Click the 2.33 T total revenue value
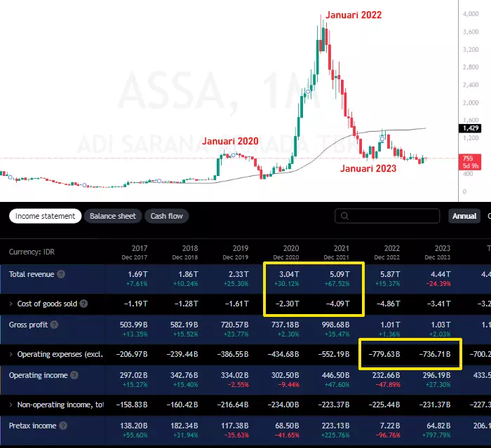The height and width of the screenshot is (448, 491). pyautogui.click(x=238, y=275)
